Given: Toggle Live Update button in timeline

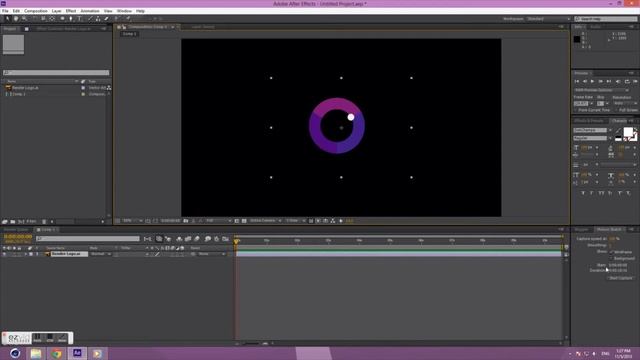Looking at the screenshot, I should [x=159, y=239].
